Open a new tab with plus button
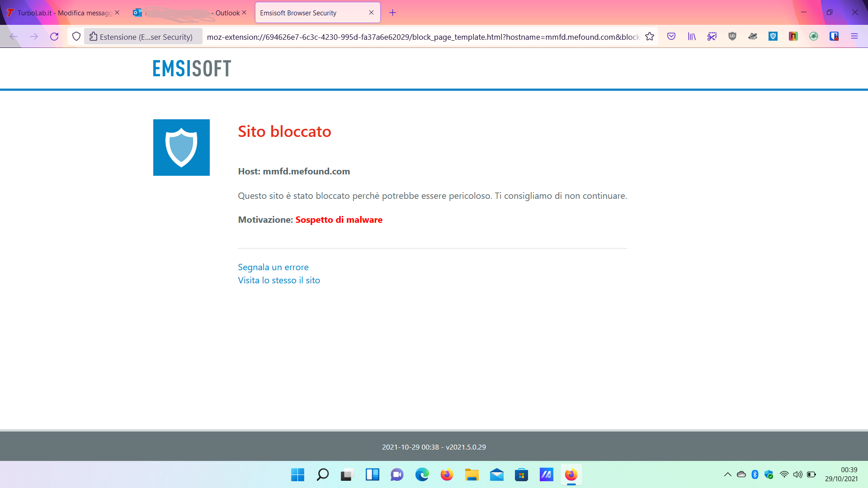This screenshot has width=868, height=488. pyautogui.click(x=392, y=13)
